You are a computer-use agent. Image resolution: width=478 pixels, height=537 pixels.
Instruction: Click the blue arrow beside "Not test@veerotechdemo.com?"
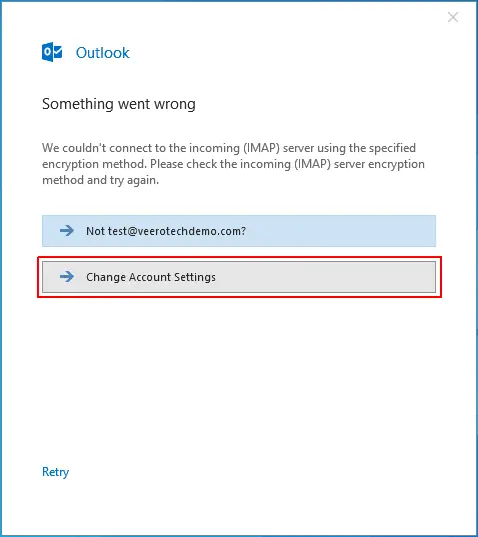click(x=67, y=230)
